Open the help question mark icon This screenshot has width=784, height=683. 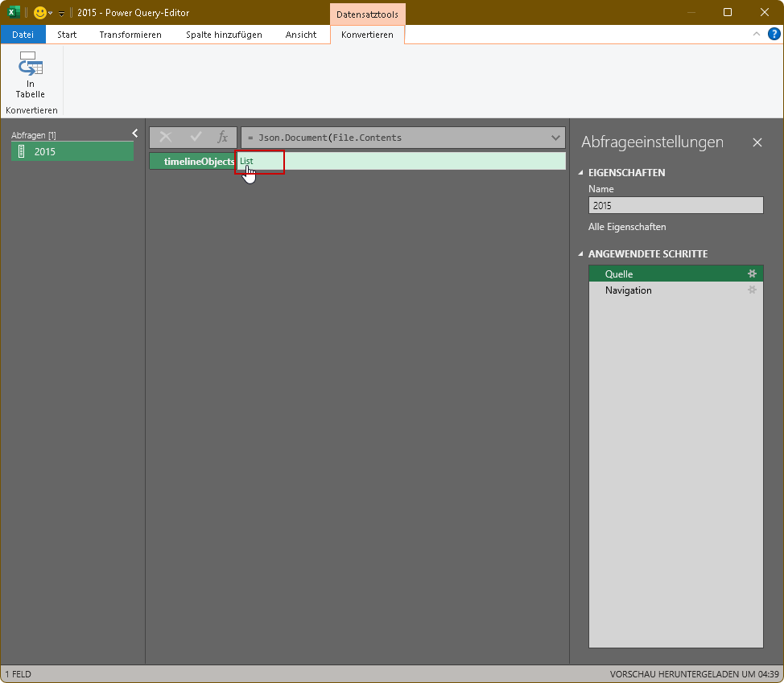774,34
